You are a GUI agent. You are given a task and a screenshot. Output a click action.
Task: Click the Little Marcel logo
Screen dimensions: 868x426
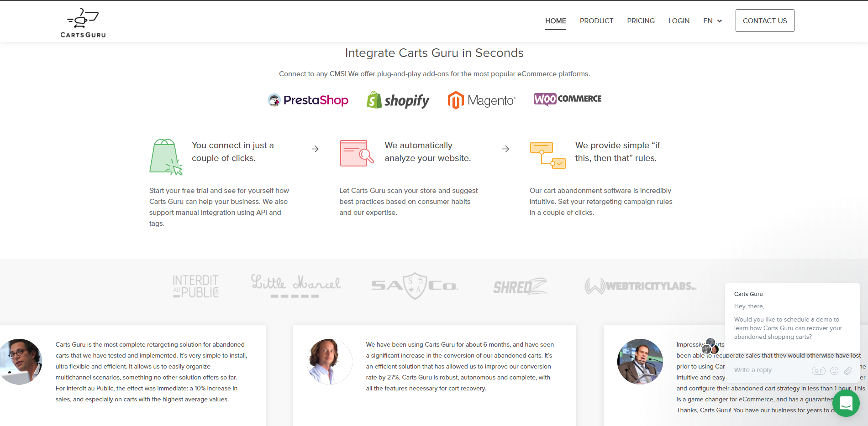[296, 286]
